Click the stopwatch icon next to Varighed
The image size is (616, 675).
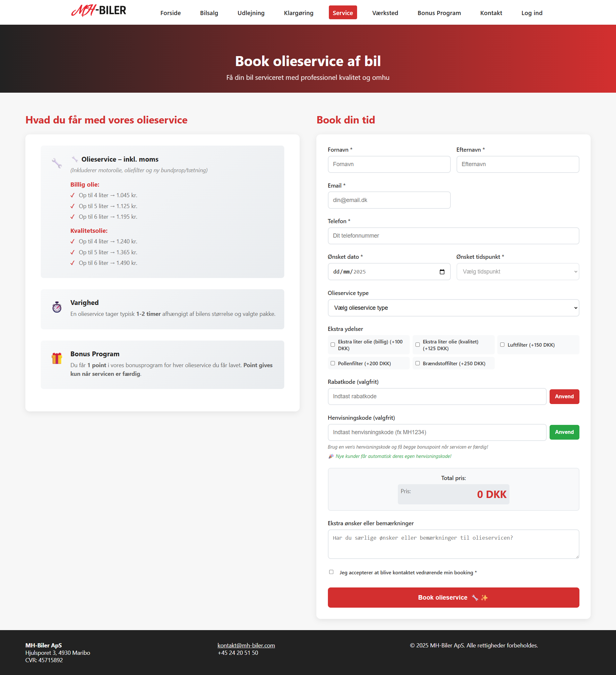click(x=56, y=307)
